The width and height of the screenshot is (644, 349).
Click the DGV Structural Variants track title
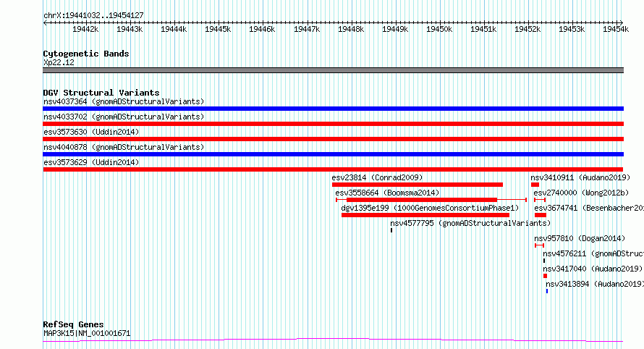101,93
